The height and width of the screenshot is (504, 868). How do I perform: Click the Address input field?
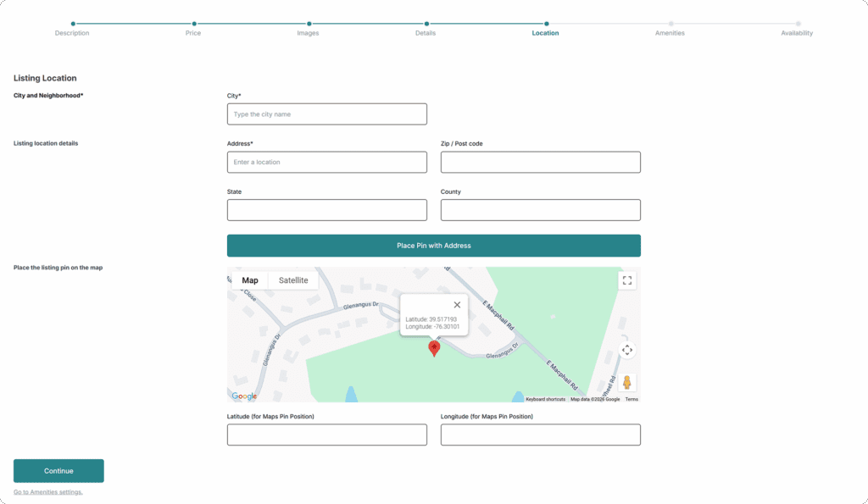(326, 163)
